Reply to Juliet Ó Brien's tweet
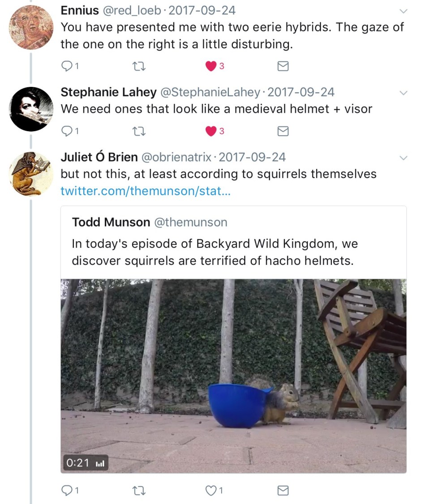This screenshot has height=504, width=421. pos(66,491)
